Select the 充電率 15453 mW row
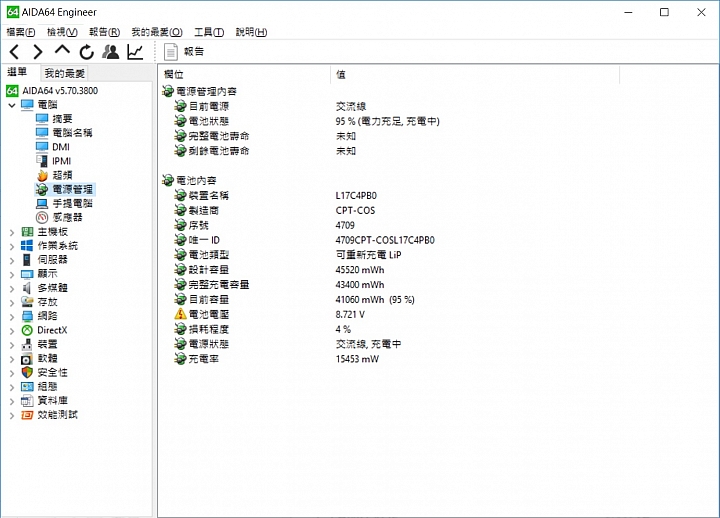This screenshot has width=720, height=518. (276, 359)
